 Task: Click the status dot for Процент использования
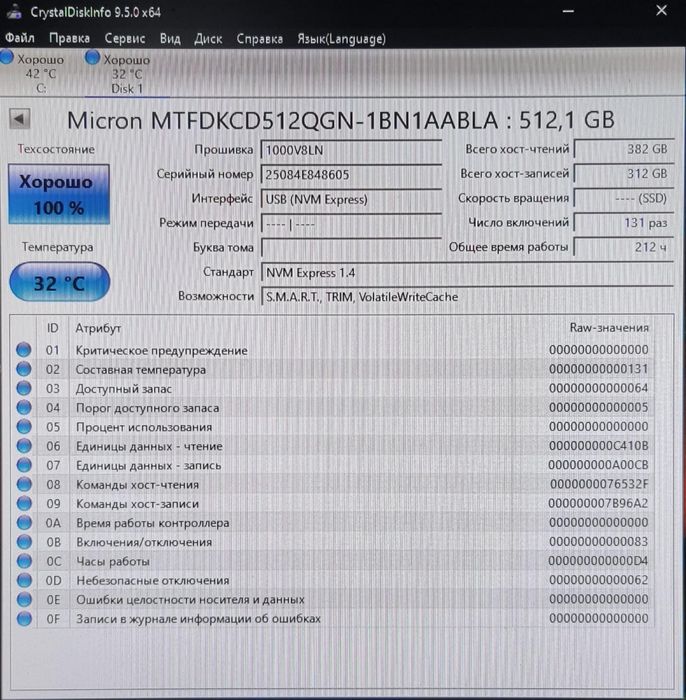coord(24,426)
